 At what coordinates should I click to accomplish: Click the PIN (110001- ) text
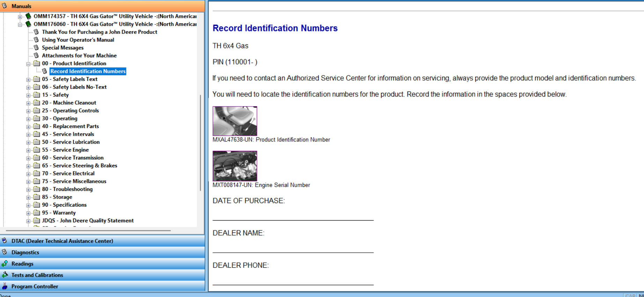point(235,62)
